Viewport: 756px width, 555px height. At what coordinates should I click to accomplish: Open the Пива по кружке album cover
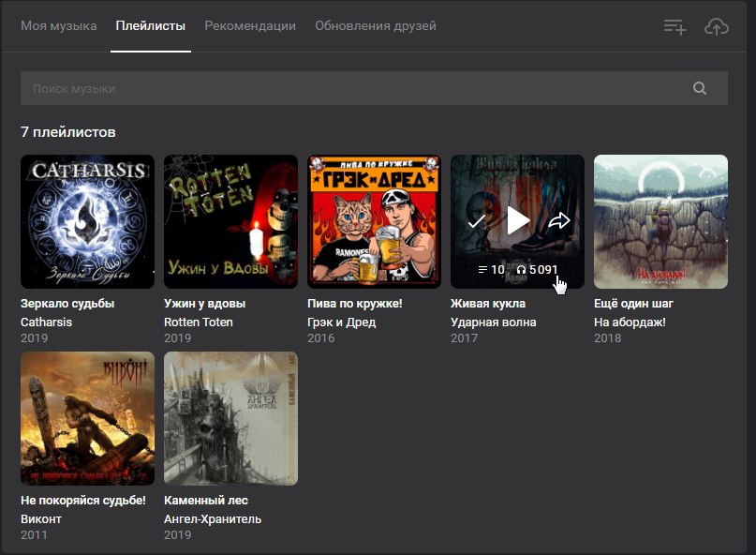[x=374, y=221]
